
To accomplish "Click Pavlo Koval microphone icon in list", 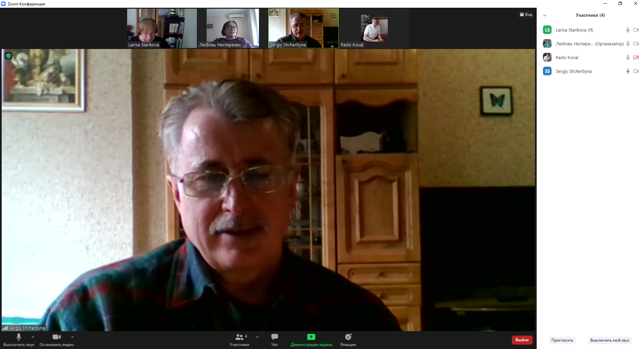I will click(628, 57).
